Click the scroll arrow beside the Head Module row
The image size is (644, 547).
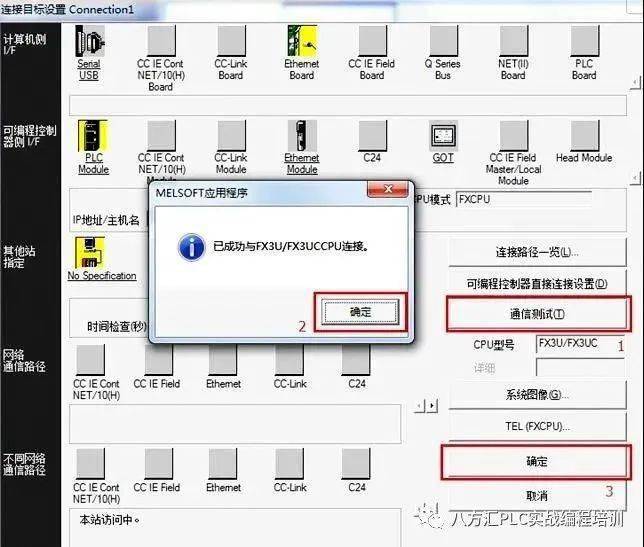[x=635, y=178]
